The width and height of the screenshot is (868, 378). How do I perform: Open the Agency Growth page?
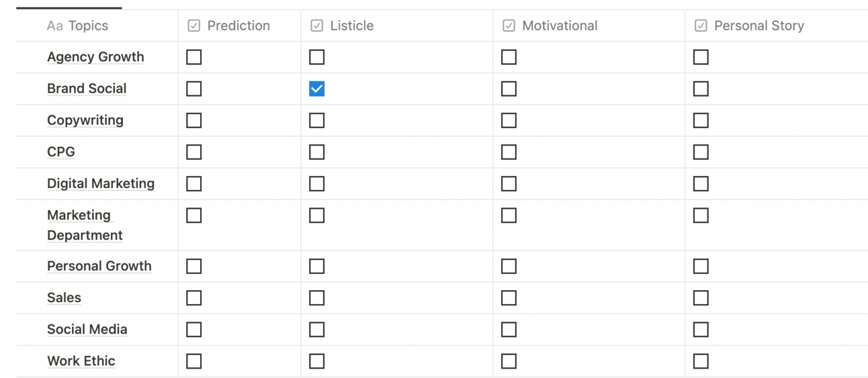(x=95, y=57)
